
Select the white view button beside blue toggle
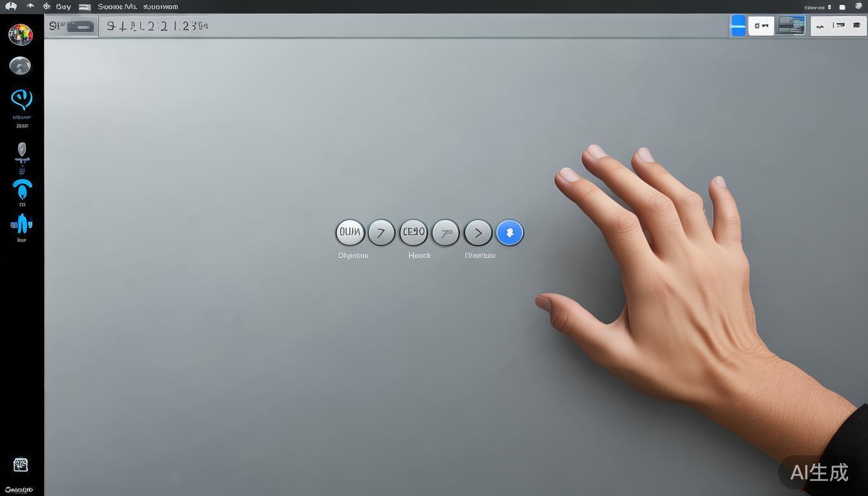pyautogui.click(x=761, y=26)
